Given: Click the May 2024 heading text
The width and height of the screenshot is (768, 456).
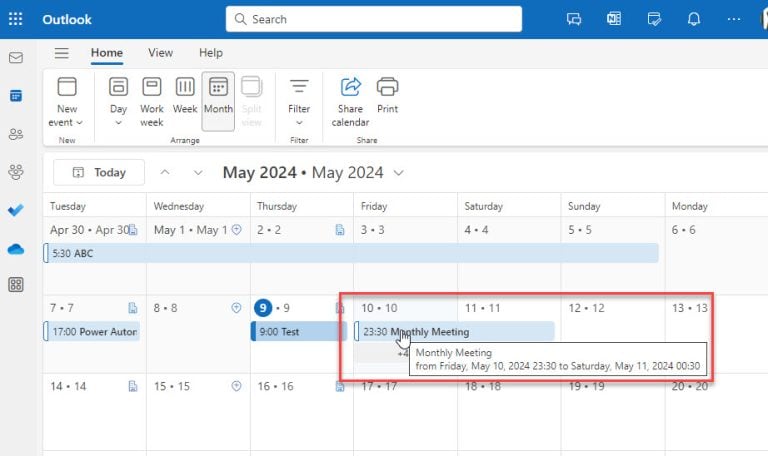Looking at the screenshot, I should (303, 172).
